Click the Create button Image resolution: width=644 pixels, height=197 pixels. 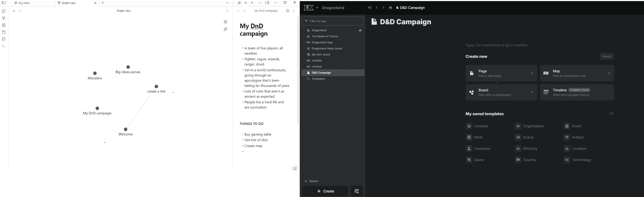325,191
